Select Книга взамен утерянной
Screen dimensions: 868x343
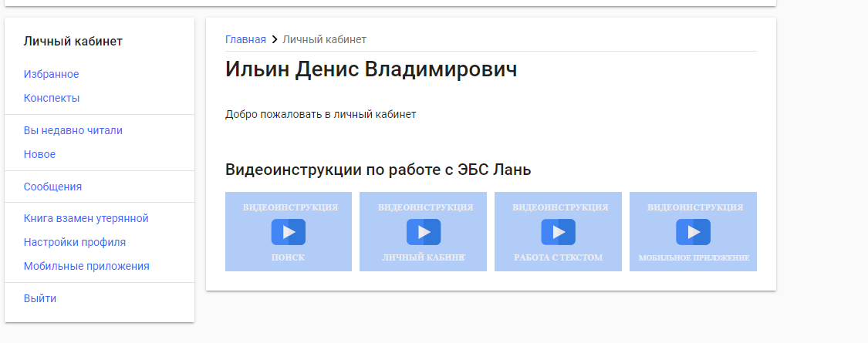(86, 218)
